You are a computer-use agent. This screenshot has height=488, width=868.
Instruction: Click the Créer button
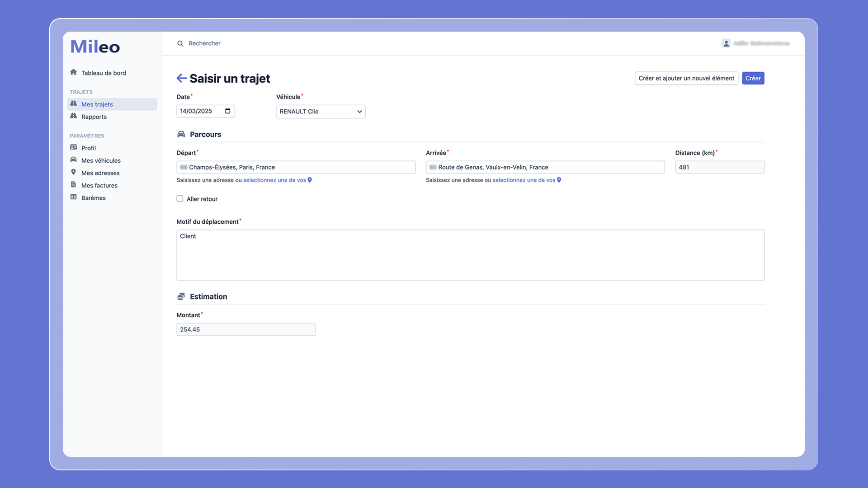coord(753,78)
